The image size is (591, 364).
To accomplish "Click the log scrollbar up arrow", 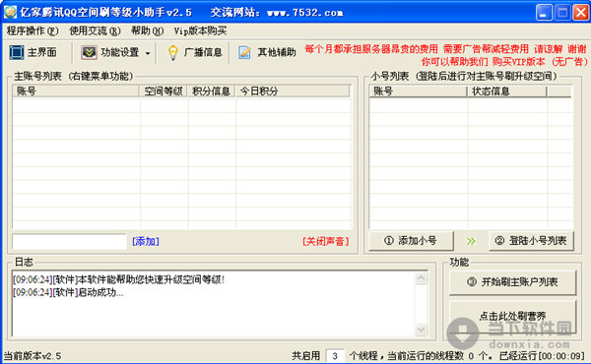I will click(x=421, y=278).
